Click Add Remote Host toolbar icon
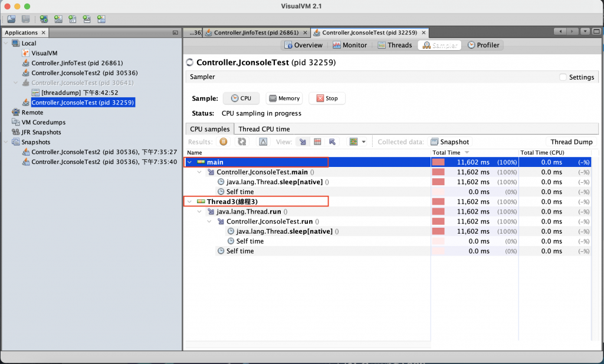 [44, 19]
